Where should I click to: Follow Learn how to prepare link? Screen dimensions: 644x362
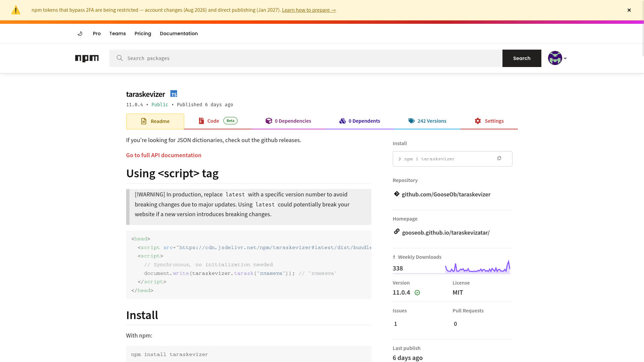pyautogui.click(x=309, y=10)
